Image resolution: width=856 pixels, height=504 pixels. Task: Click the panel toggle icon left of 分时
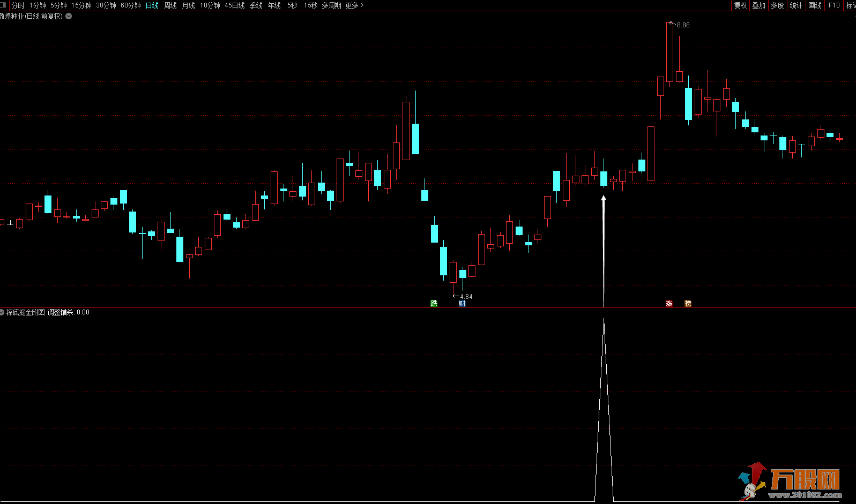point(3,5)
